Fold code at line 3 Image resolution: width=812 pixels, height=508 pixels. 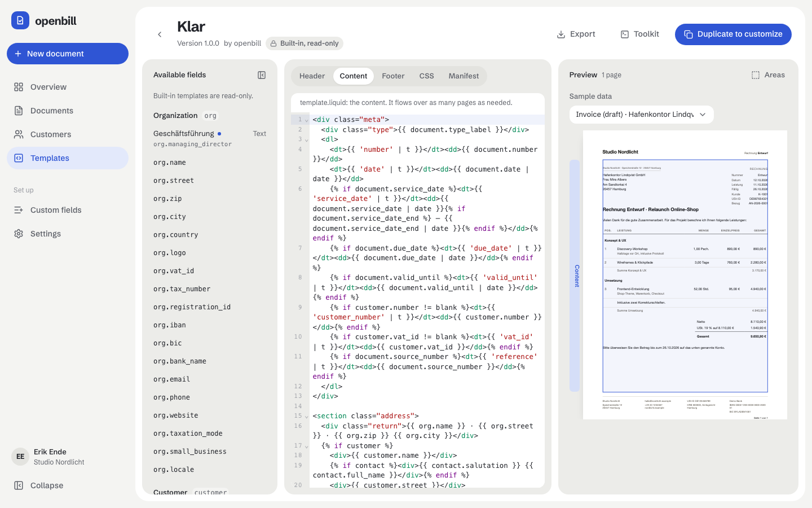click(307, 140)
